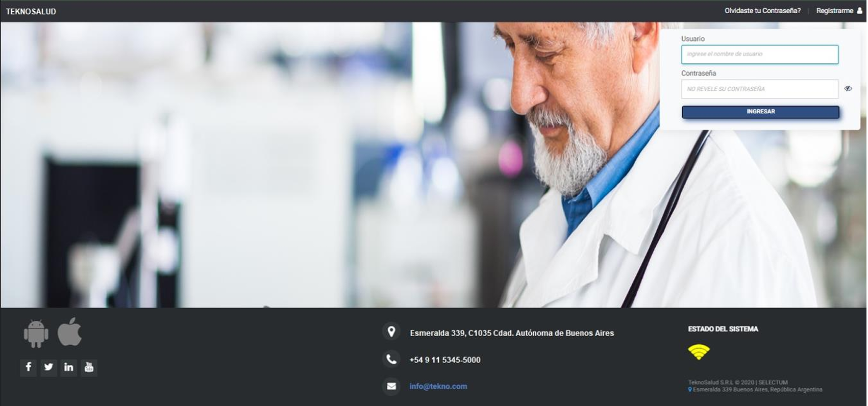Open the LinkedIn social icon
The image size is (868, 406).
(69, 367)
